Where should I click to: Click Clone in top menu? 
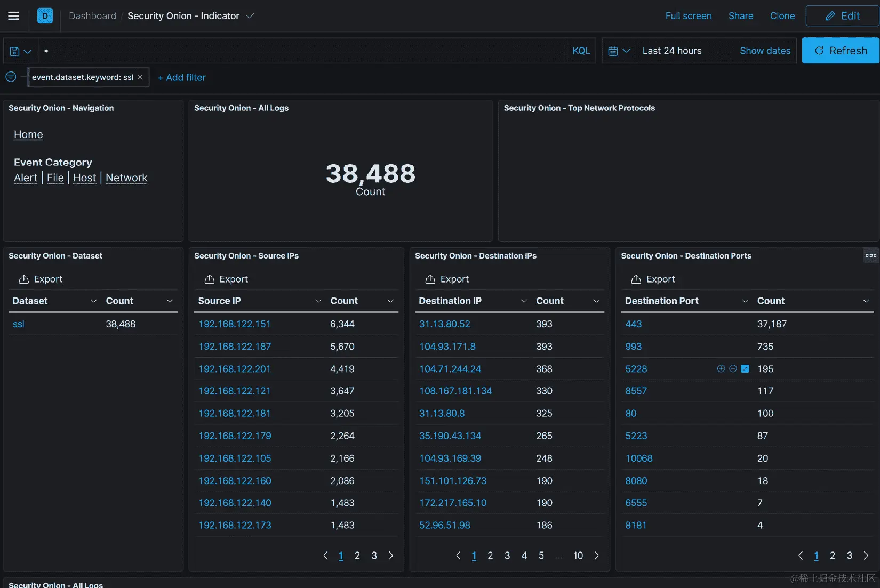pyautogui.click(x=782, y=16)
